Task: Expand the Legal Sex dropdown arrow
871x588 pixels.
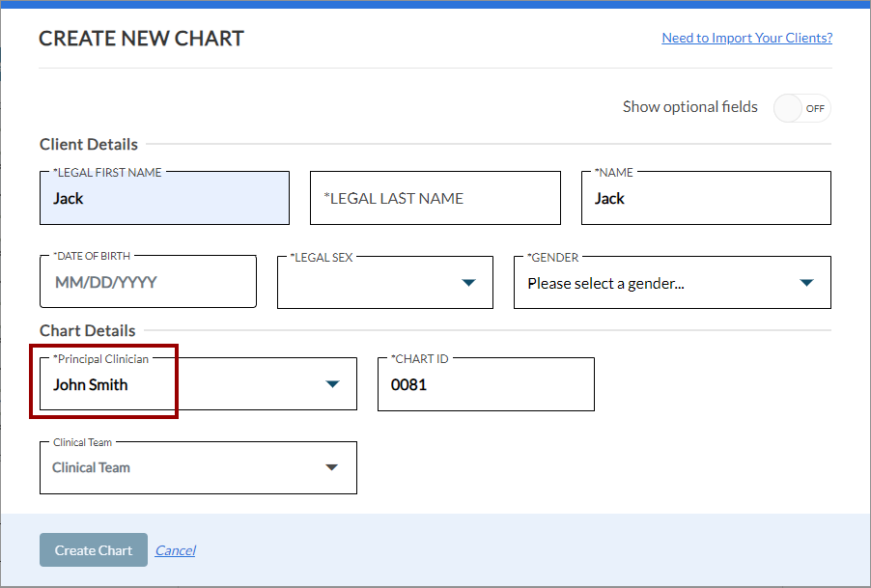Action: click(468, 283)
